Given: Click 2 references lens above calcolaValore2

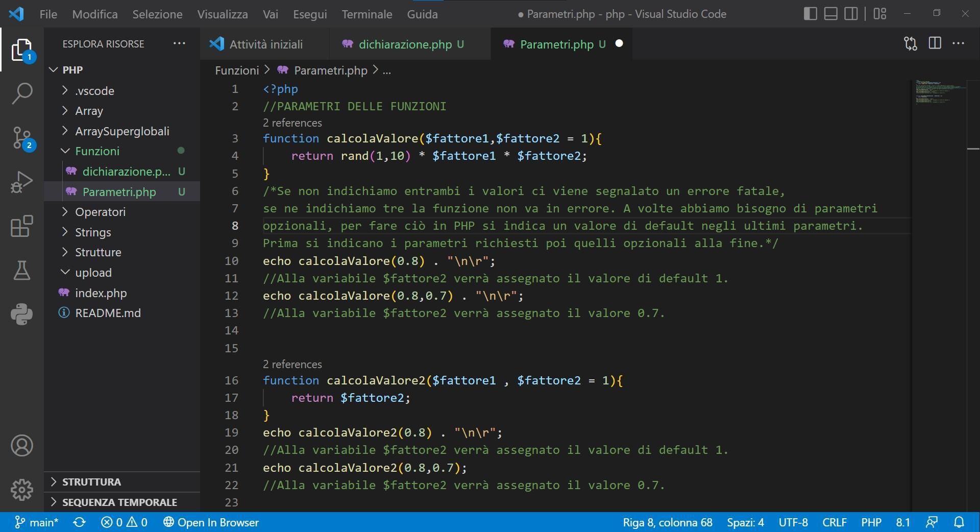Looking at the screenshot, I should point(292,365).
